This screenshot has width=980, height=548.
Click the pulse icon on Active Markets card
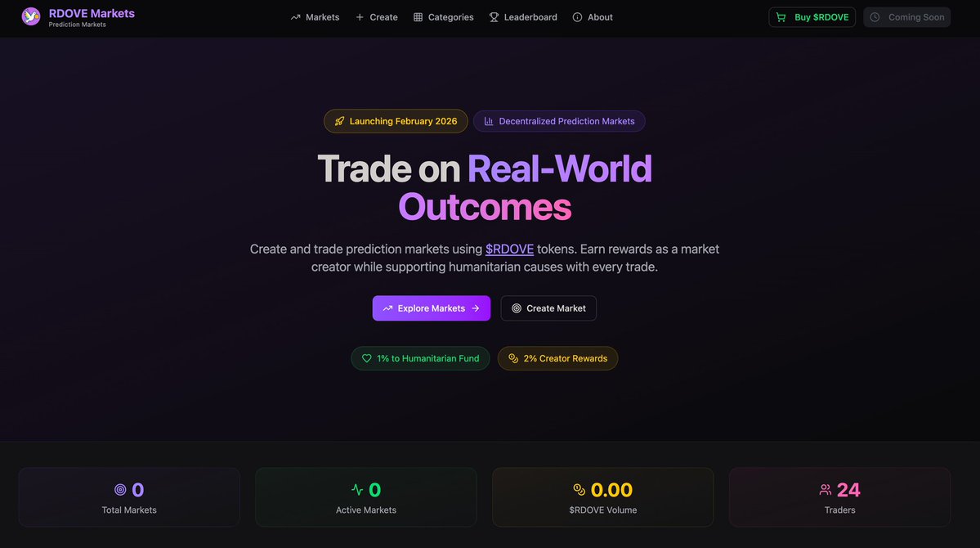357,490
